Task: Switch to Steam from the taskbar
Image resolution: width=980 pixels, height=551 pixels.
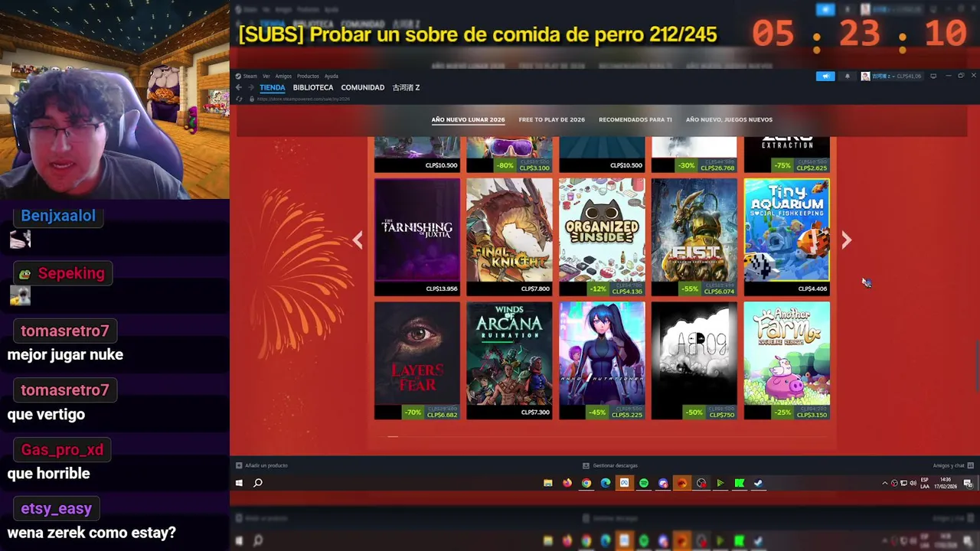Action: click(759, 483)
